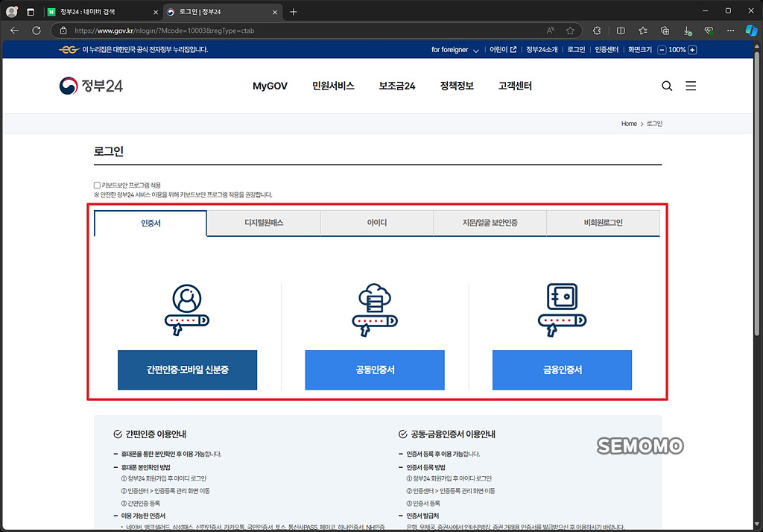The height and width of the screenshot is (532, 763).
Task: View site info lock icon
Action: [63, 31]
